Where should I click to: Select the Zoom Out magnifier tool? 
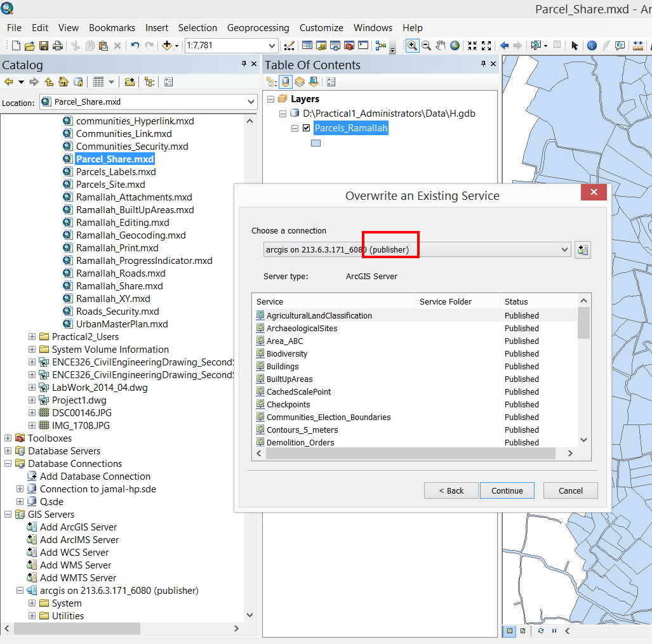point(426,46)
